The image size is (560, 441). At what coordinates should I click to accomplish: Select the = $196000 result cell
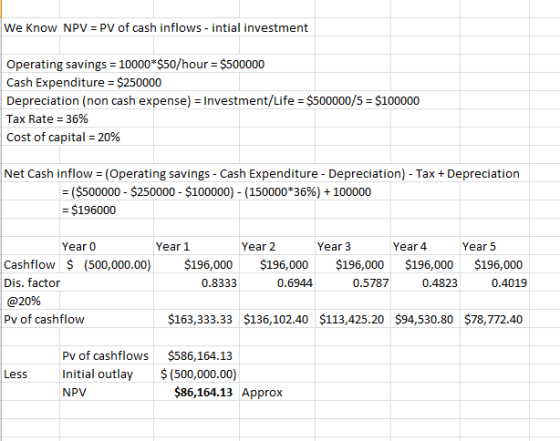(x=89, y=210)
